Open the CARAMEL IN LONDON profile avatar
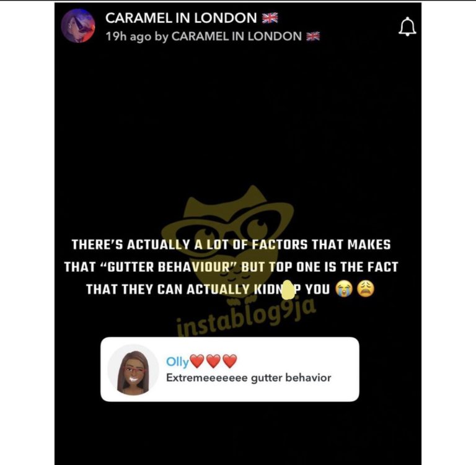The width and height of the screenshot is (476, 465). (x=78, y=26)
